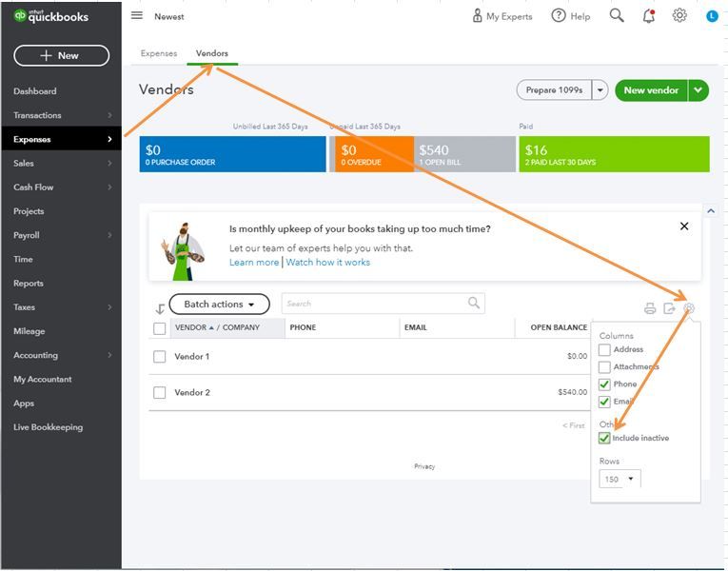Uncheck Include inactive checkbox
728x571 pixels.
pyautogui.click(x=604, y=438)
